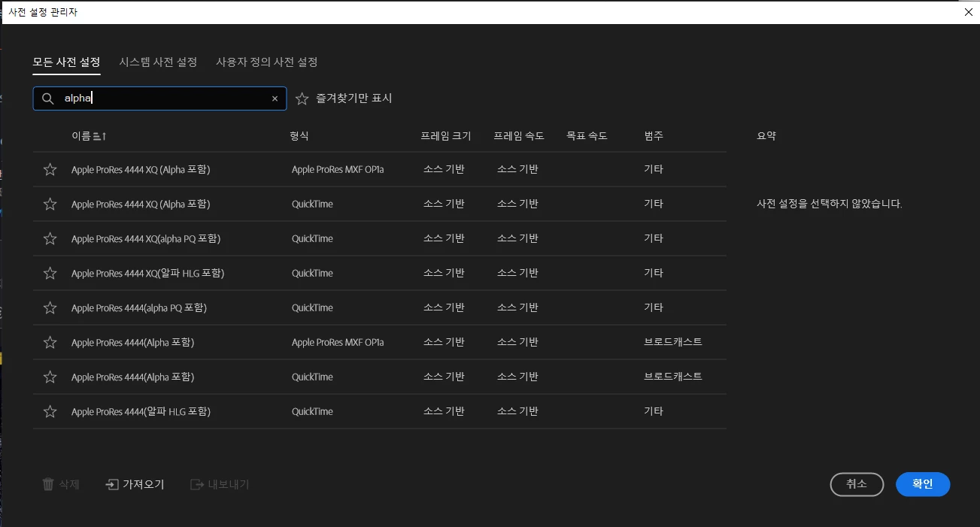Click Apple ProRes MXF OP1a format in the 4444(Alpha 포함) row

click(338, 342)
